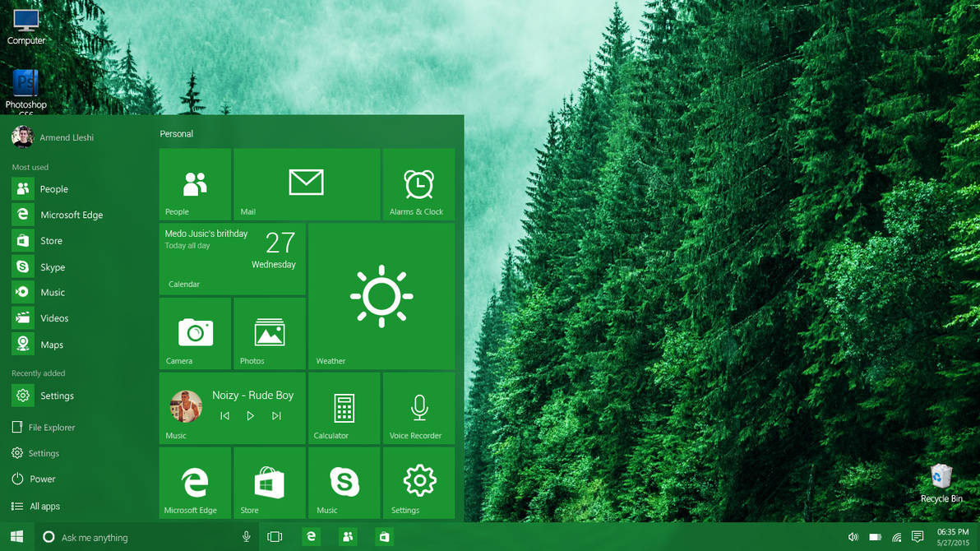Play the Noizy - Rude Boy track
Image resolution: width=980 pixels, height=551 pixels.
[250, 416]
